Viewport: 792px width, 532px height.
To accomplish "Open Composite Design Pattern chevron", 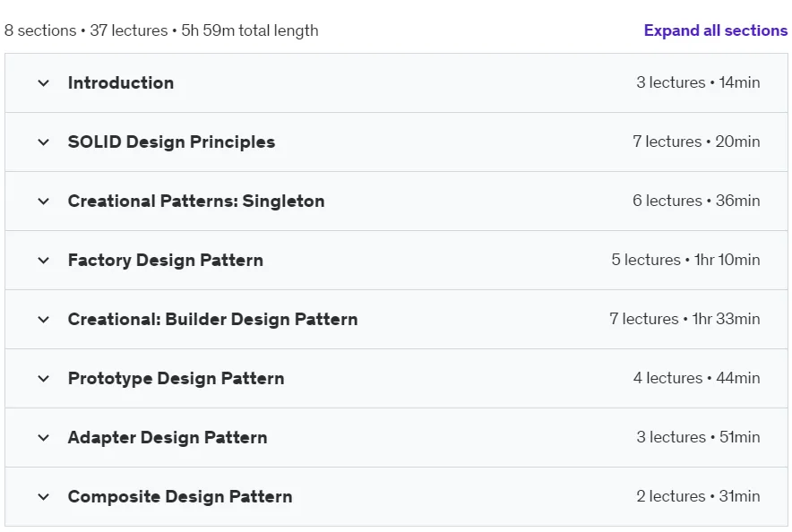I will (x=43, y=497).
